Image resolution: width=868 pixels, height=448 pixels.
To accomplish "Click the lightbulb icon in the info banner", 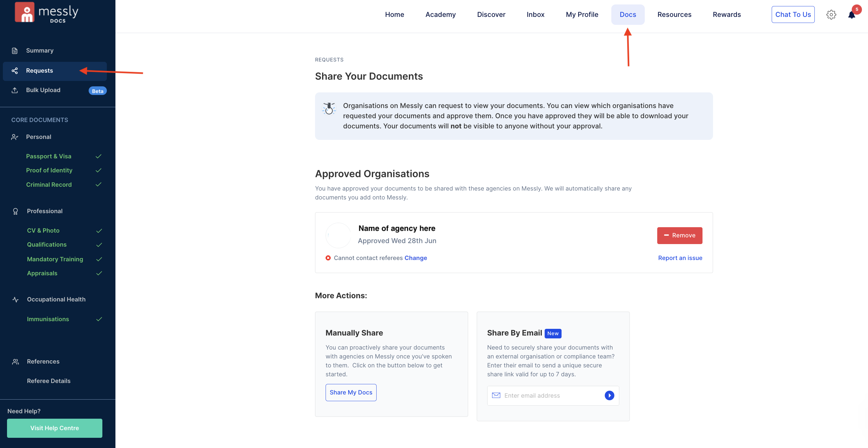I will tap(329, 108).
